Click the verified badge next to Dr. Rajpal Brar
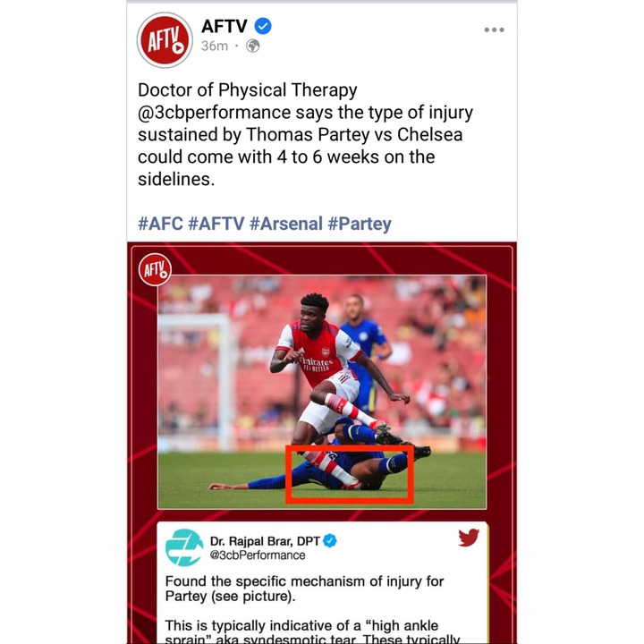This screenshot has height=644, width=644. (330, 540)
